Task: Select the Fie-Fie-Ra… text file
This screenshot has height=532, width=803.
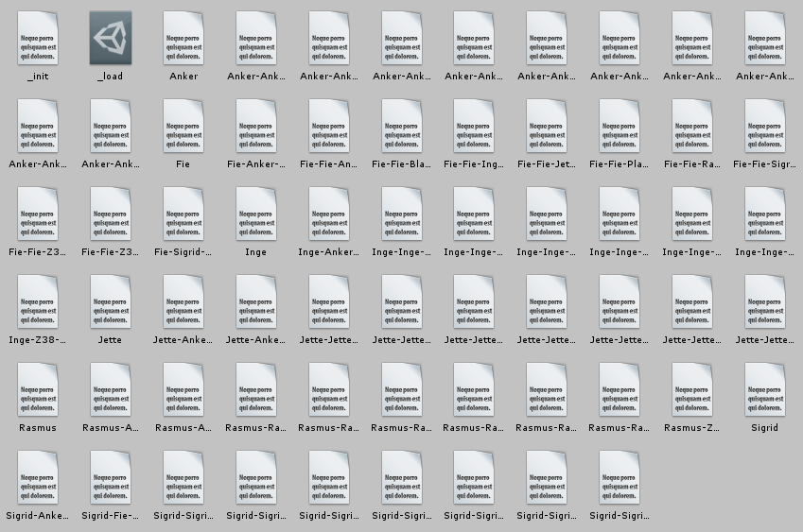Action: 692,127
